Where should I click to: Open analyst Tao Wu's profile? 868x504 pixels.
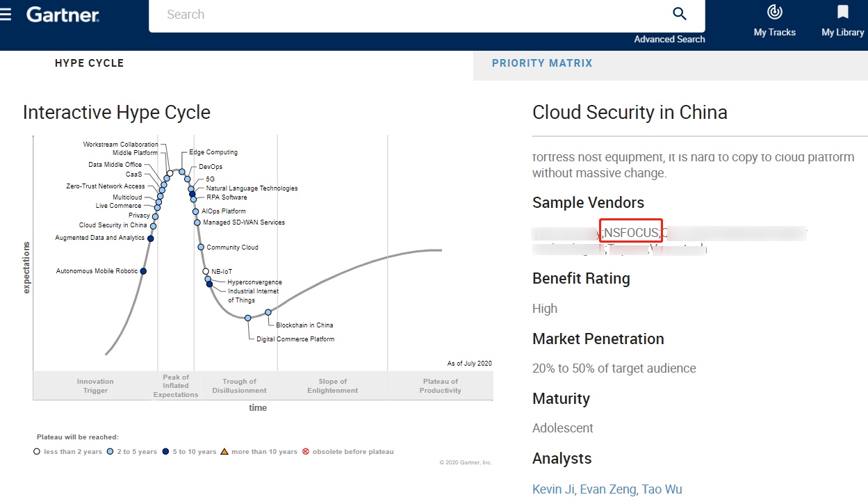point(662,489)
